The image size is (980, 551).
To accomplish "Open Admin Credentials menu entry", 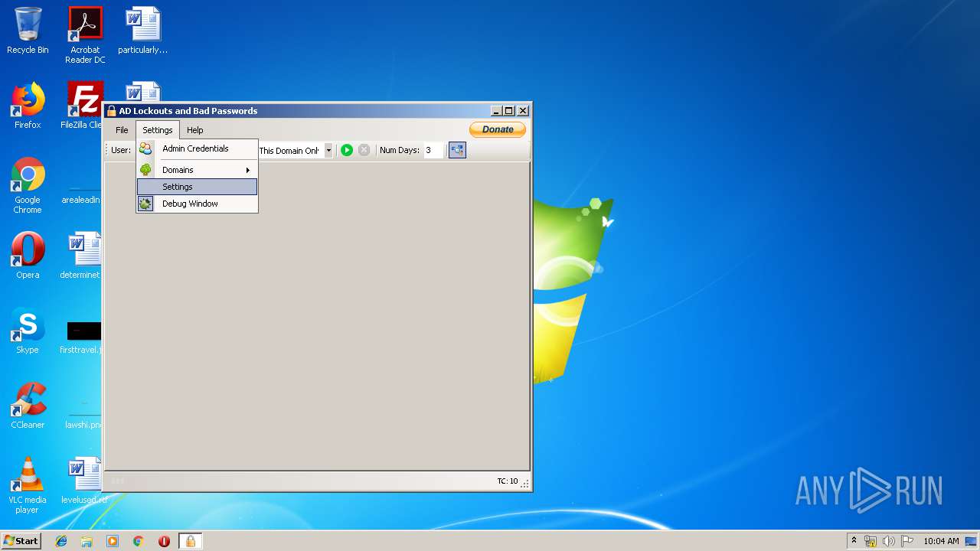I will tap(197, 148).
